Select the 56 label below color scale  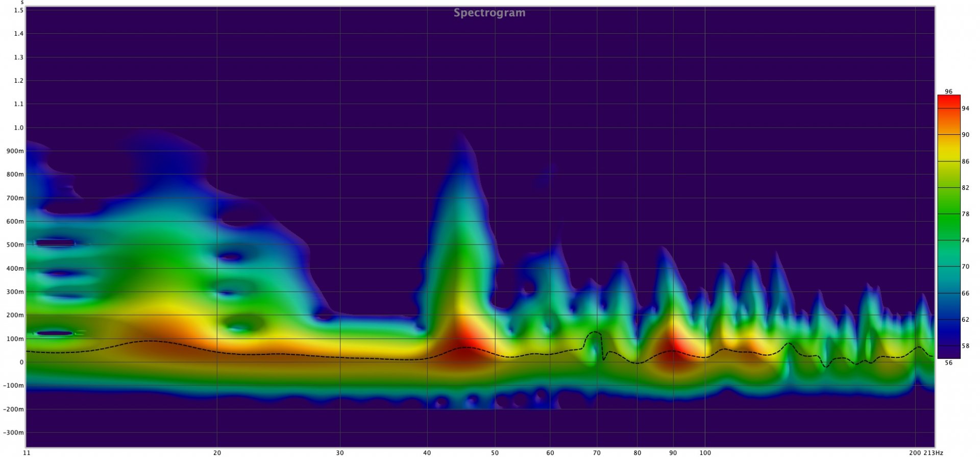pos(948,363)
